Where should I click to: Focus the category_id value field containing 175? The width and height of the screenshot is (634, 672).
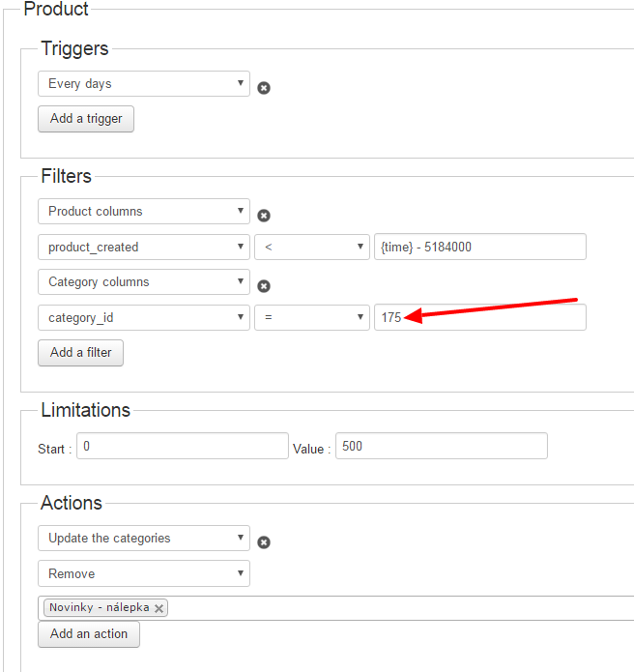479,317
